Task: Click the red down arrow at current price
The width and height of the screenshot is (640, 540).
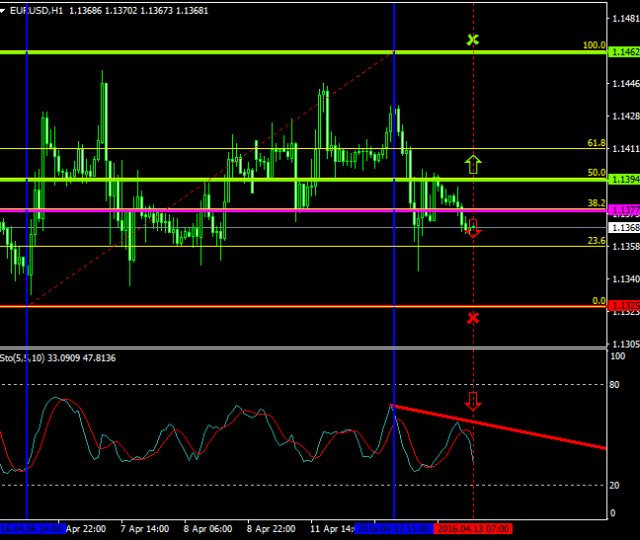Action: 473,228
